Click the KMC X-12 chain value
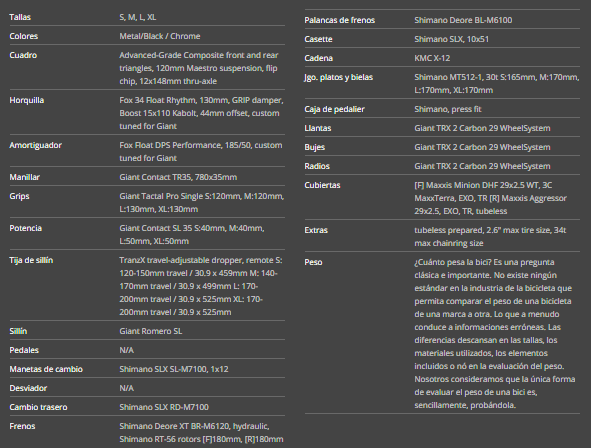Viewport: 591px width, 448px height. click(432, 58)
